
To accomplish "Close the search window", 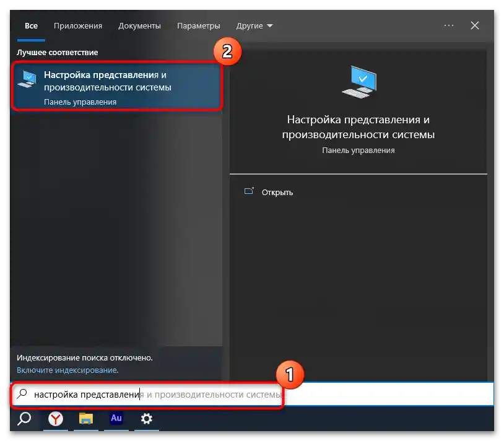I will 474,25.
